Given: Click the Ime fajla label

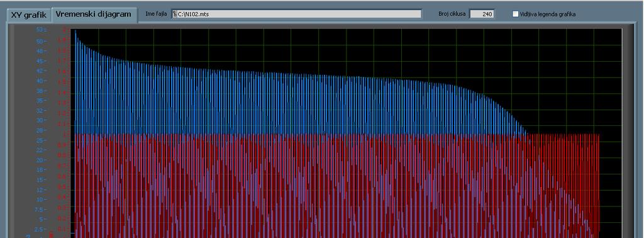Looking at the screenshot, I should pyautogui.click(x=156, y=14).
